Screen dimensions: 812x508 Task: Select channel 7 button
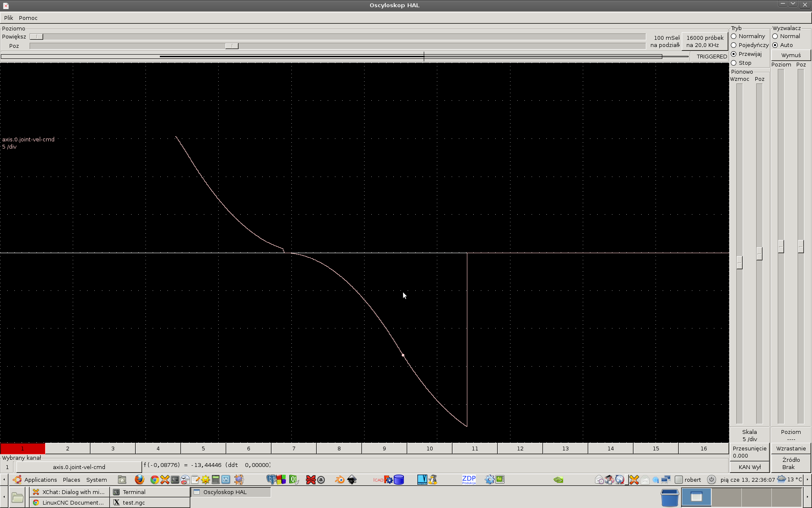[x=294, y=448]
